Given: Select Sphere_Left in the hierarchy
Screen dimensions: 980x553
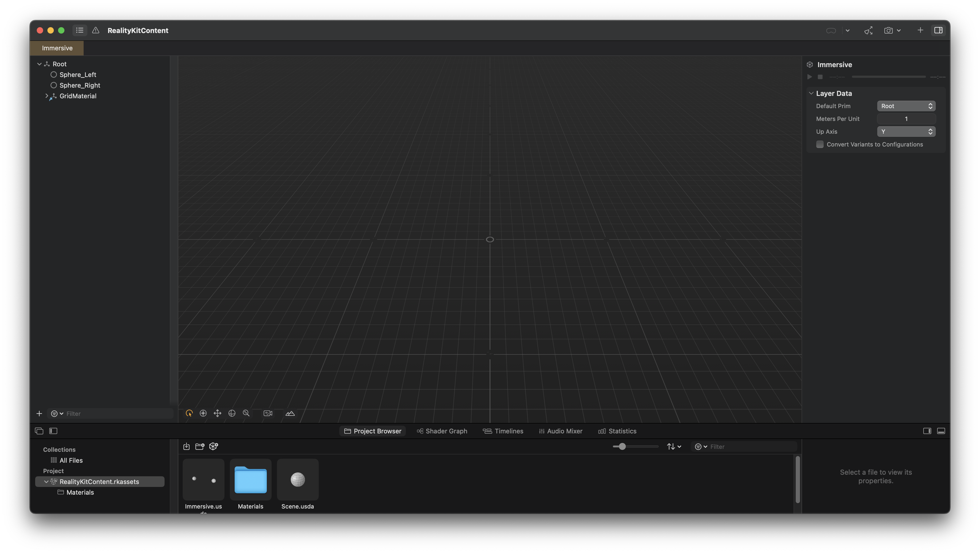Looking at the screenshot, I should click(x=77, y=75).
